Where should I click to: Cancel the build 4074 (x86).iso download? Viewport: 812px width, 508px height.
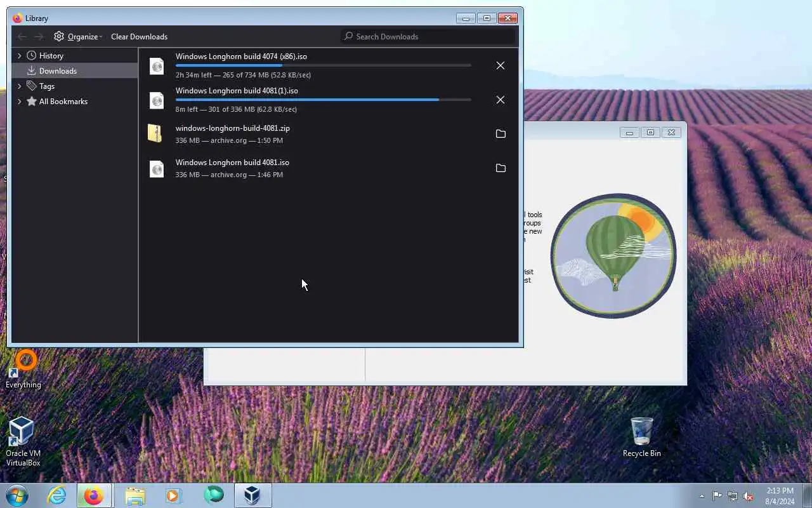(501, 65)
